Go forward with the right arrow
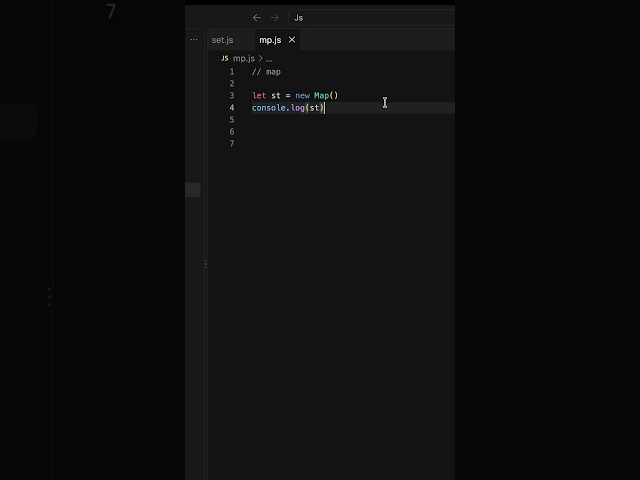This screenshot has width=640, height=480. tap(274, 18)
